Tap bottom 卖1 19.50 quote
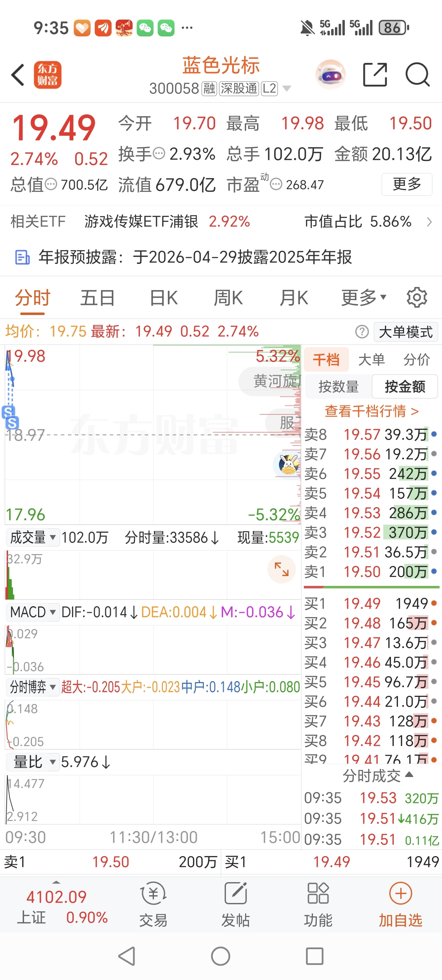The image size is (442, 980). [110, 862]
